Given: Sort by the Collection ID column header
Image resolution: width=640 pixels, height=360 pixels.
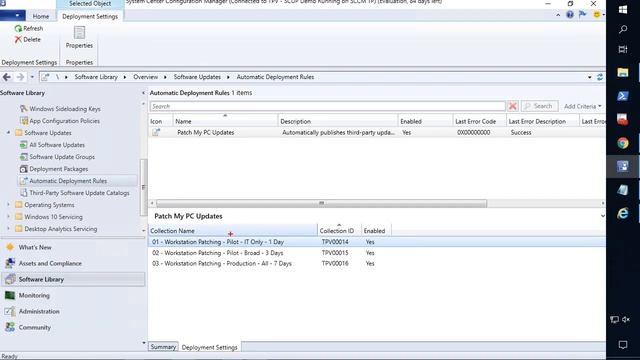Looking at the screenshot, I should [339, 231].
